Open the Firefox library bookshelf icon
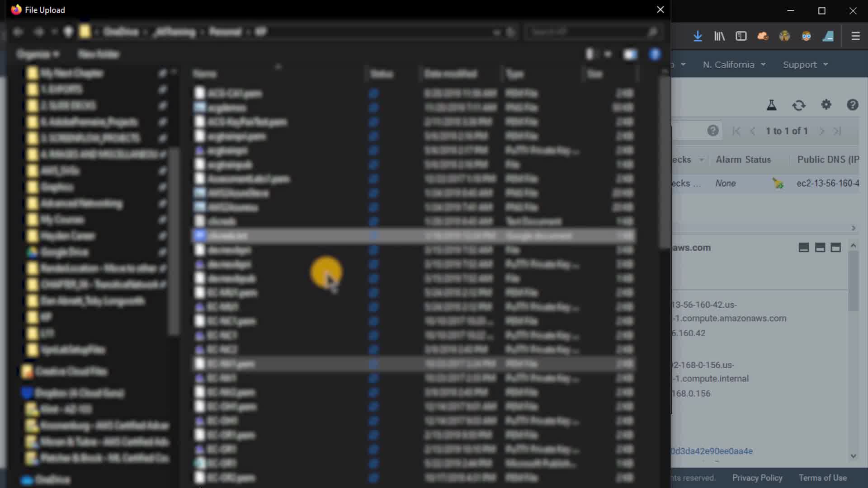Screen dimensions: 868x488 (x=719, y=36)
